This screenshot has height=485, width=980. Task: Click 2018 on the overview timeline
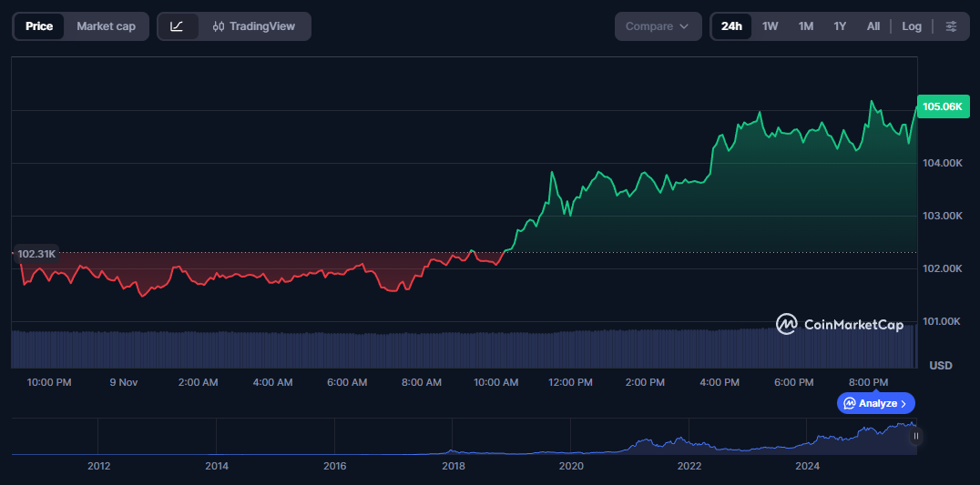(x=453, y=467)
